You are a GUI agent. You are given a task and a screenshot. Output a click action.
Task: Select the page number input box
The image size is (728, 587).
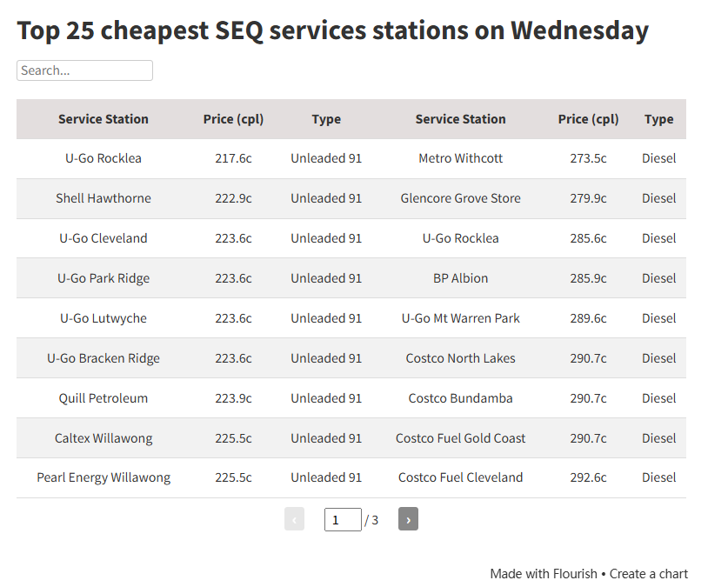[343, 520]
